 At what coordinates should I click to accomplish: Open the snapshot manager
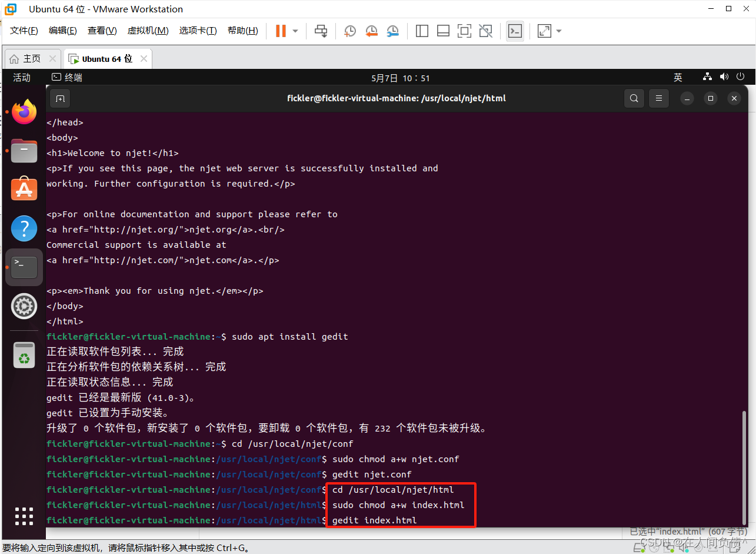pyautogui.click(x=392, y=31)
